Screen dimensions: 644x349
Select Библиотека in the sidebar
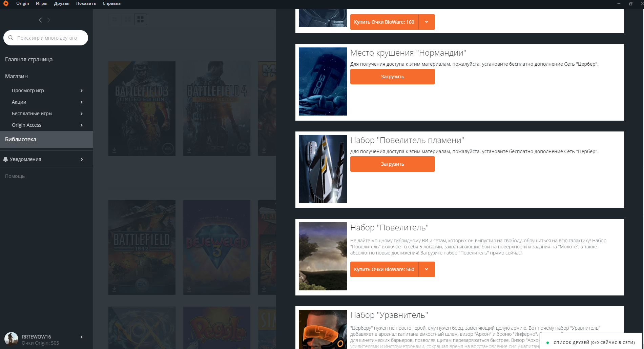46,139
